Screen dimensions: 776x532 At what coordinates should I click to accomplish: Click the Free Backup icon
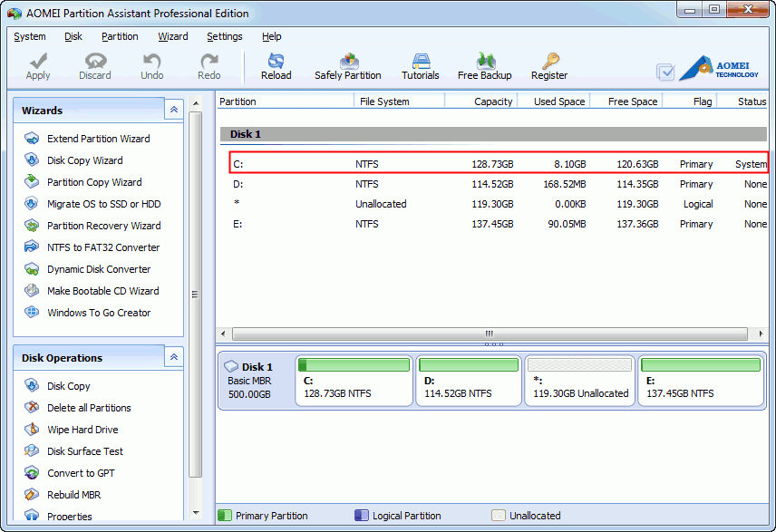coord(486,61)
